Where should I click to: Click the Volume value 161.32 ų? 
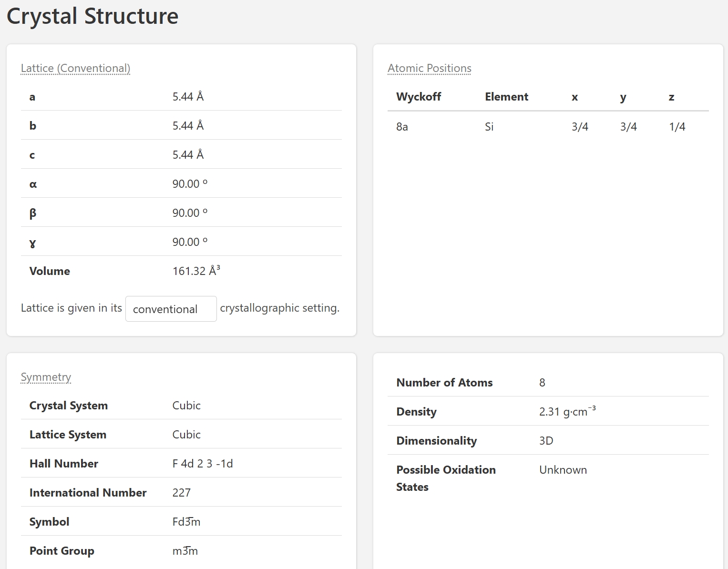pos(196,271)
